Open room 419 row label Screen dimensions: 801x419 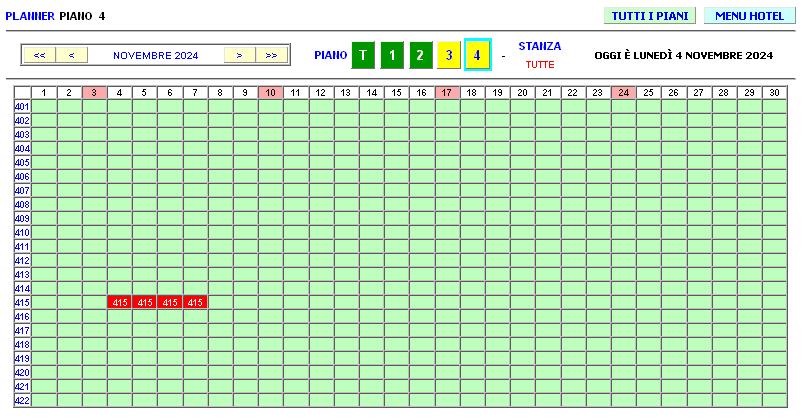pyautogui.click(x=22, y=359)
